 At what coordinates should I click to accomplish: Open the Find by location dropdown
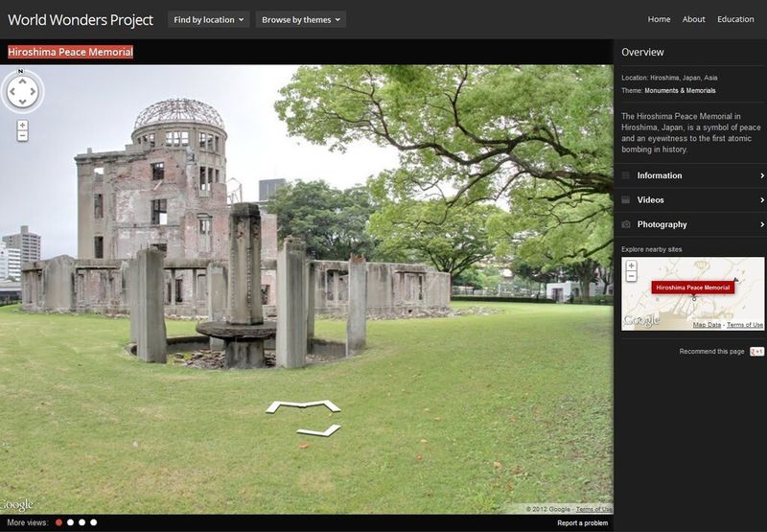point(209,19)
